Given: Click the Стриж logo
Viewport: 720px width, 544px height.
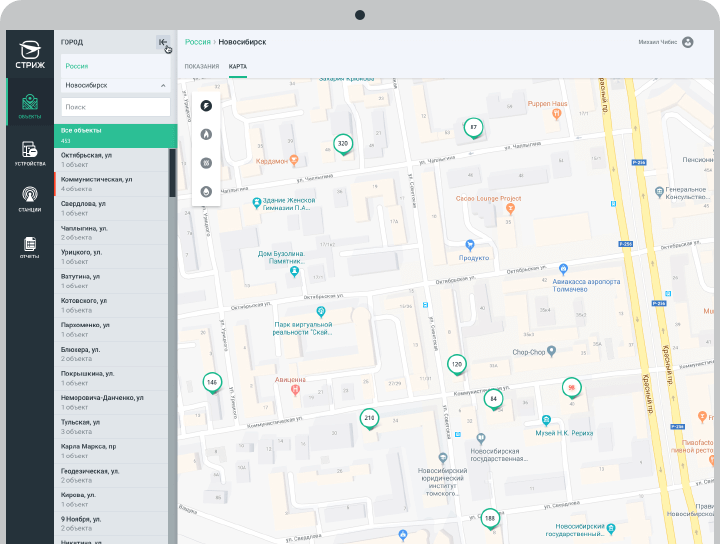Looking at the screenshot, I should [30, 53].
